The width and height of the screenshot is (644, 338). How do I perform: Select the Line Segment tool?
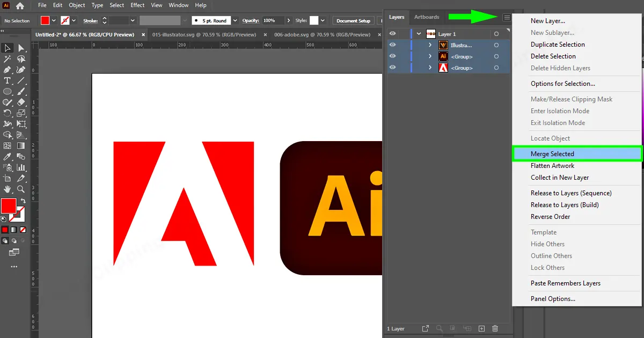pyautogui.click(x=21, y=80)
